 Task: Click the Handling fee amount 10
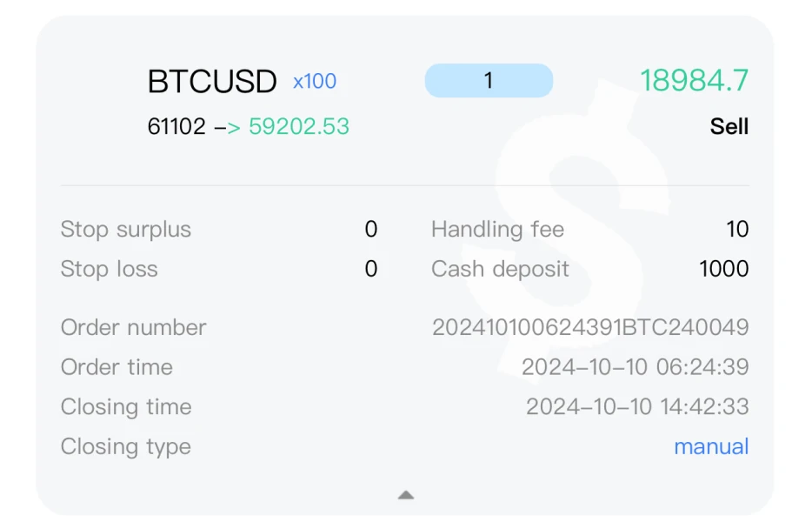[737, 230]
